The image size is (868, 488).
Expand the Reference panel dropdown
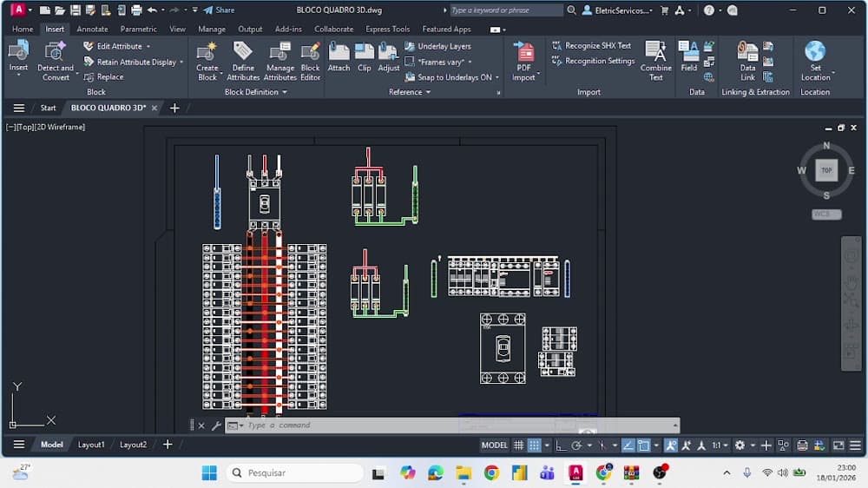click(x=409, y=92)
